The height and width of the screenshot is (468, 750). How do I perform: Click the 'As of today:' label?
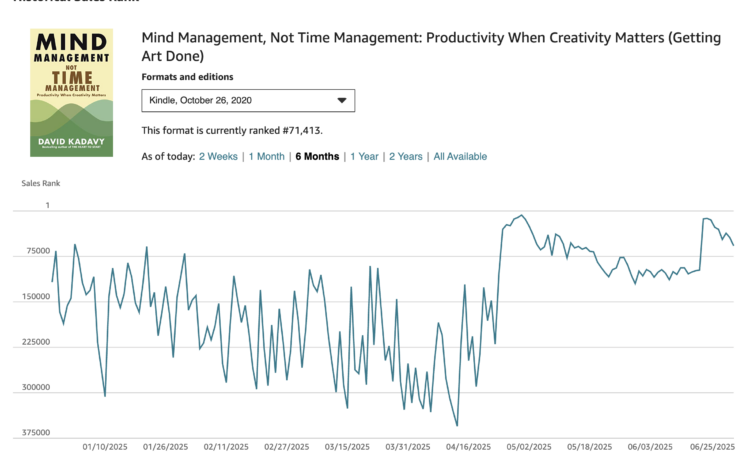[168, 156]
